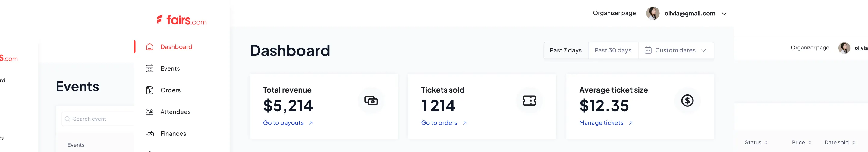This screenshot has height=152, width=868.
Task: Sort by Price column arrows
Action: coord(810,143)
